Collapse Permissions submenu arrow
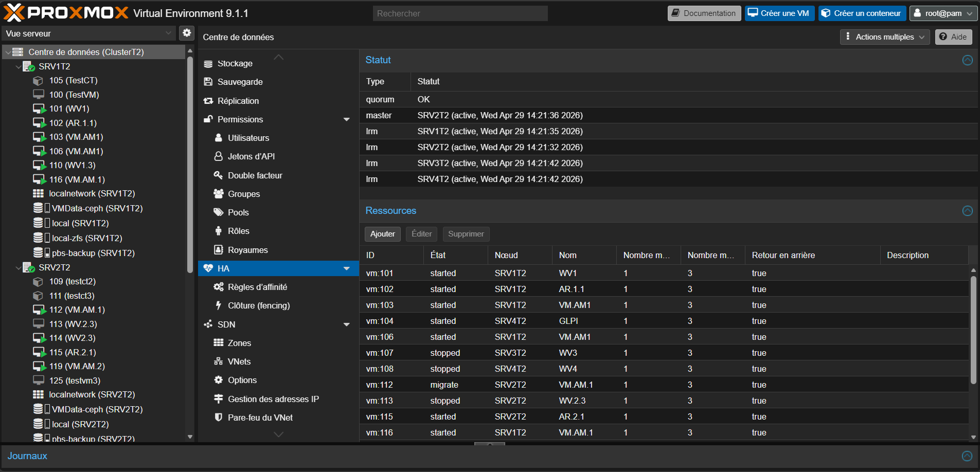980x472 pixels. click(x=347, y=119)
